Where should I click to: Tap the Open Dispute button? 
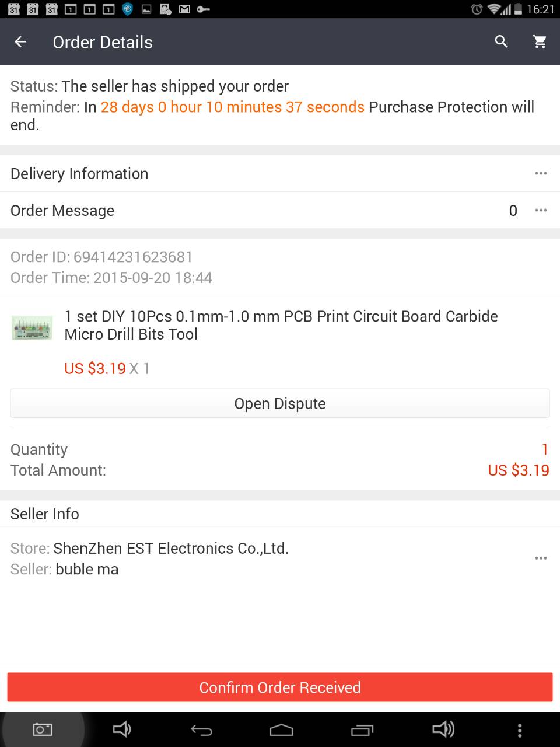(280, 403)
